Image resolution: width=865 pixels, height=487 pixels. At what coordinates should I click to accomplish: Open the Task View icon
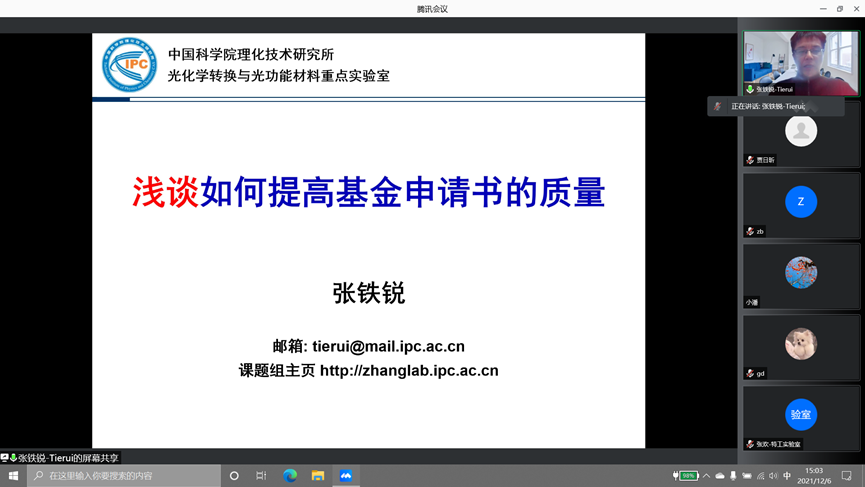point(261,476)
